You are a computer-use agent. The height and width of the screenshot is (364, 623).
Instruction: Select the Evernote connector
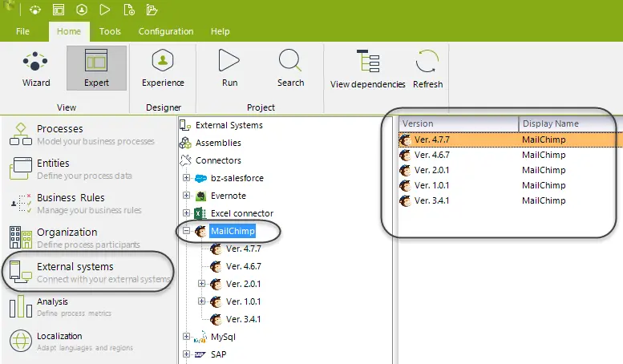(228, 196)
